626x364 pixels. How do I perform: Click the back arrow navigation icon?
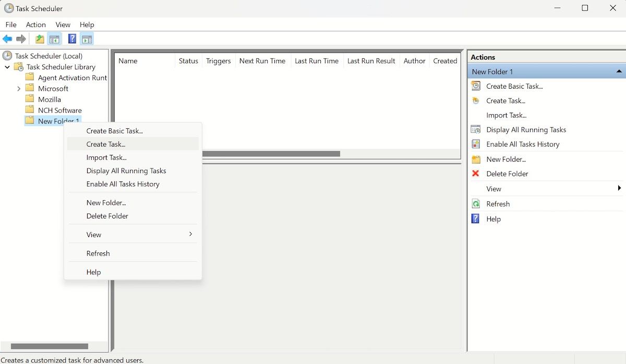[7, 38]
